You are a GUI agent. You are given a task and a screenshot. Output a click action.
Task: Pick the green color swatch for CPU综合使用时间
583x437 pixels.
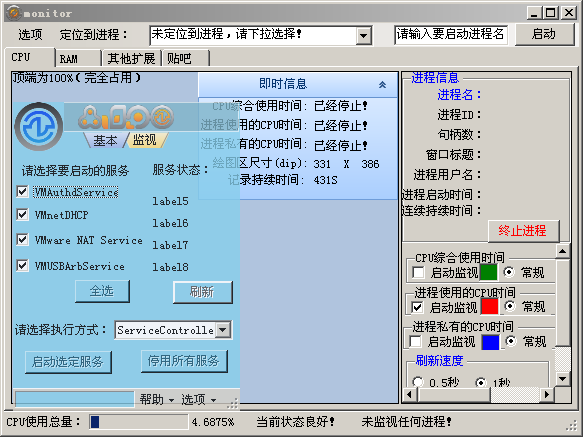pyautogui.click(x=489, y=272)
